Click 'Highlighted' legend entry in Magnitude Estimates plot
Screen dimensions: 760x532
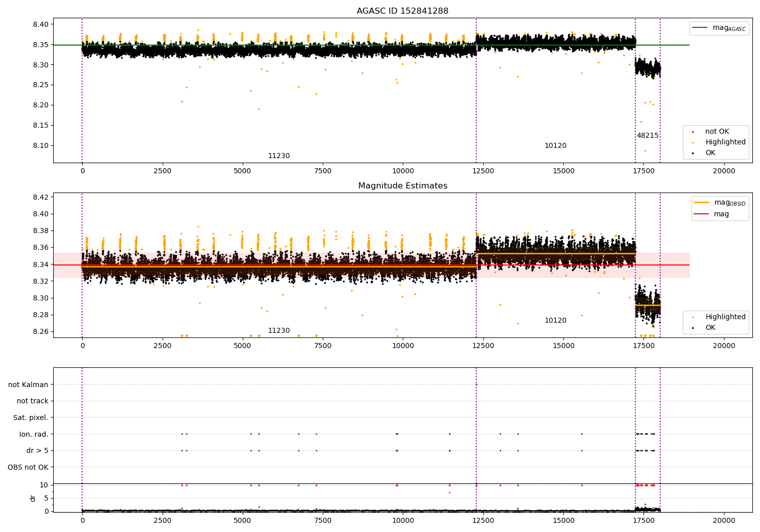[725, 317]
